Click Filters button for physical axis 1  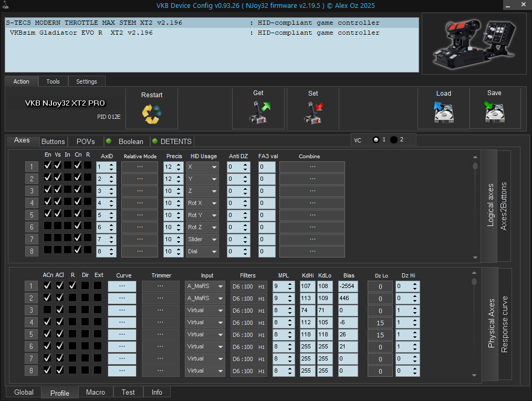249,286
